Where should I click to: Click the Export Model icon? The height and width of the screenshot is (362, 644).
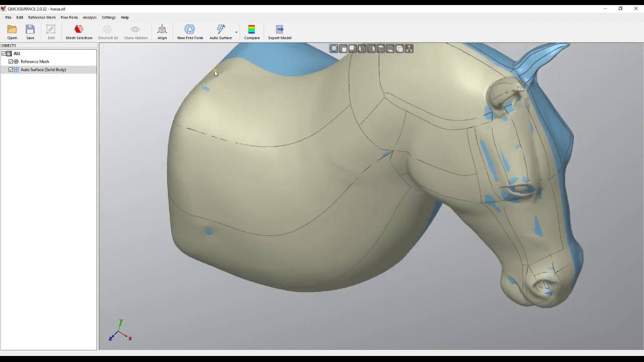[x=280, y=32]
